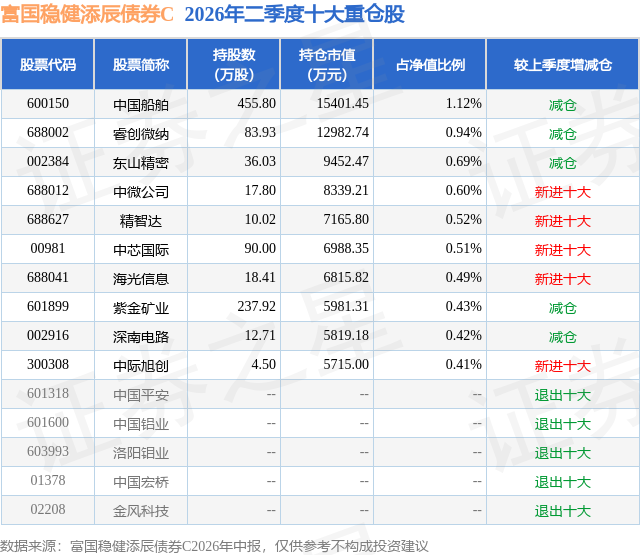Viewport: 640px width, 555px height.
Task: Click the 持仓市值(万元) column header
Action: (327, 64)
